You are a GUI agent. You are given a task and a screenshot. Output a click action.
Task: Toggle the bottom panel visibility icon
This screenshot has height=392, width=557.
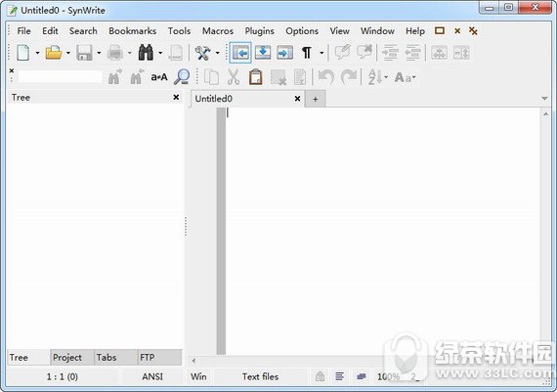tap(263, 53)
